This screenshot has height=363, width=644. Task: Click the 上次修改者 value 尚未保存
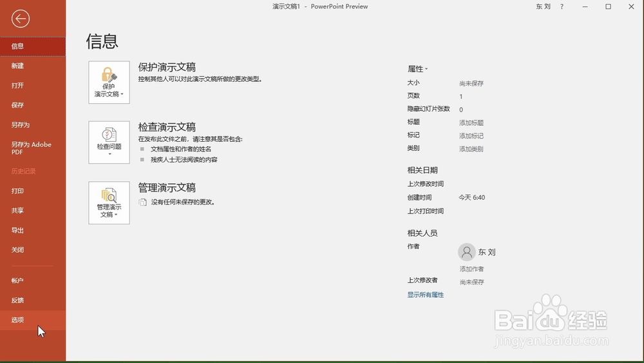471,282
